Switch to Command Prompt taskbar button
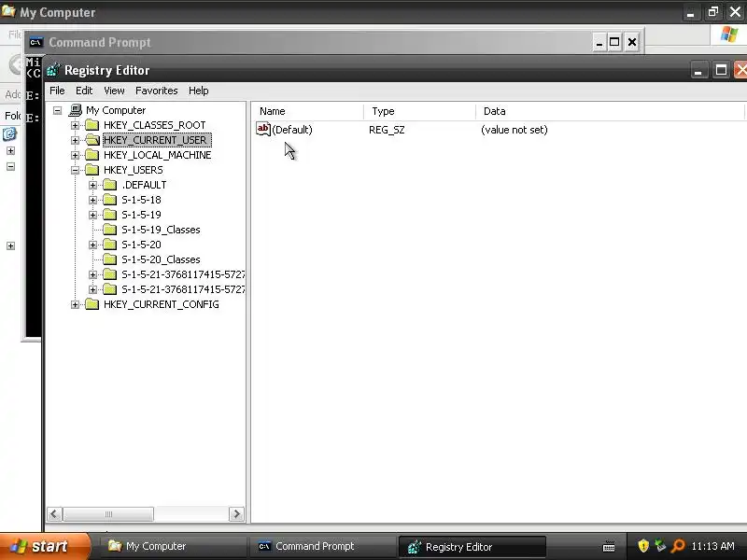 (322, 546)
